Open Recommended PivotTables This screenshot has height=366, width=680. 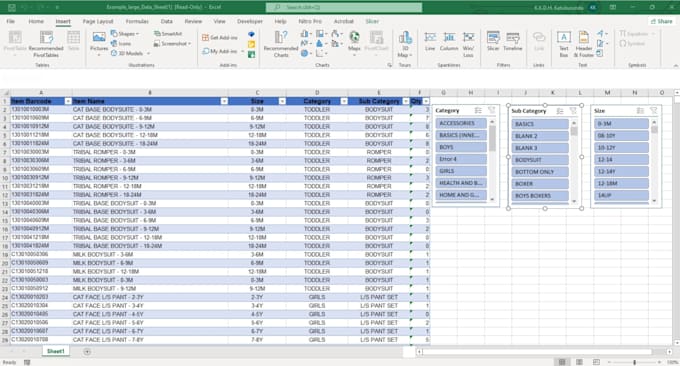[46, 44]
